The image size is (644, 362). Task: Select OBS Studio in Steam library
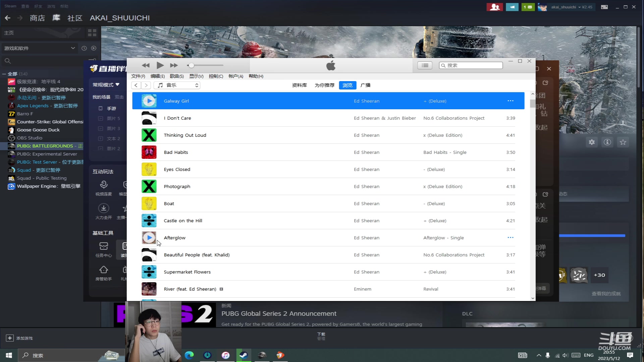(30, 138)
